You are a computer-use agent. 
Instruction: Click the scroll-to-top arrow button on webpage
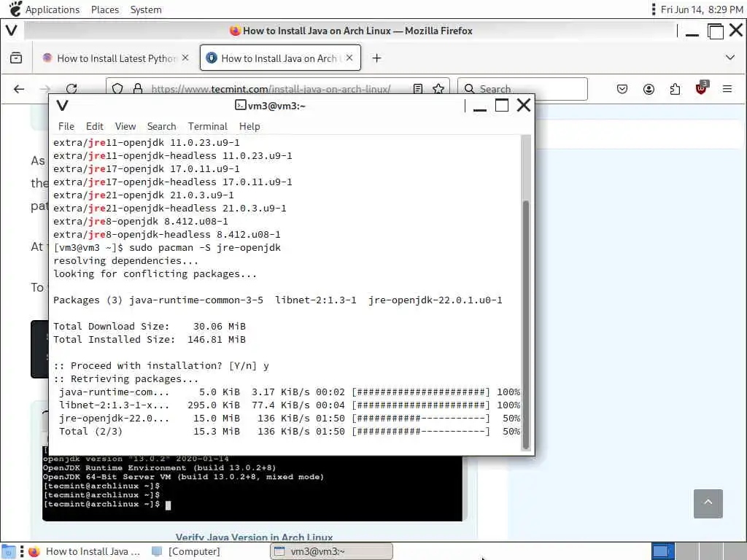click(x=708, y=503)
